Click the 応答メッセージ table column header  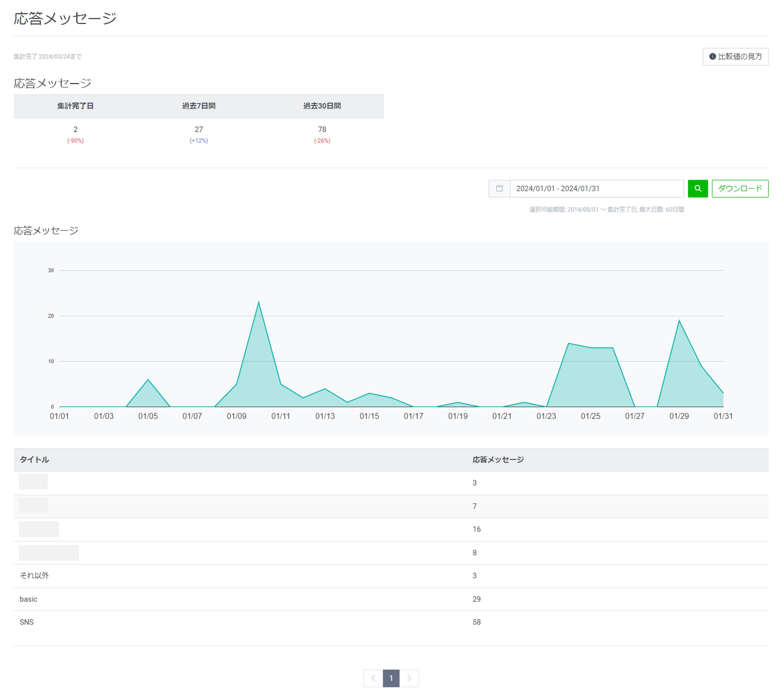[498, 460]
